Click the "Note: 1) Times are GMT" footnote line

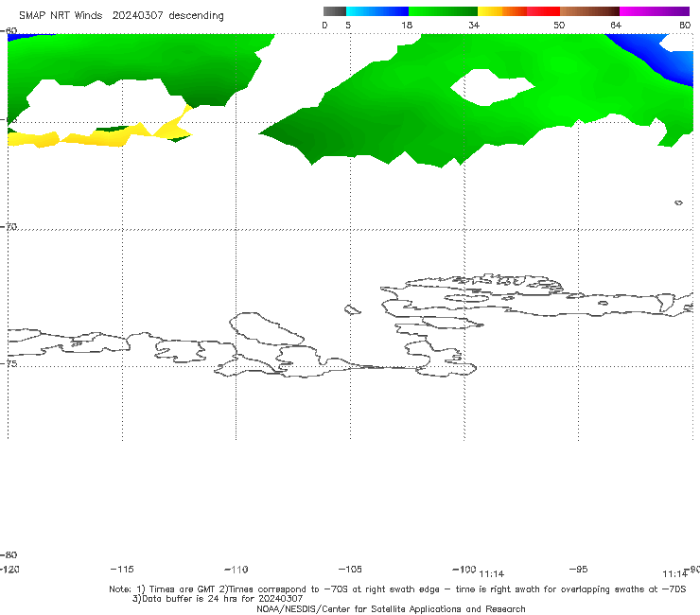(397, 589)
